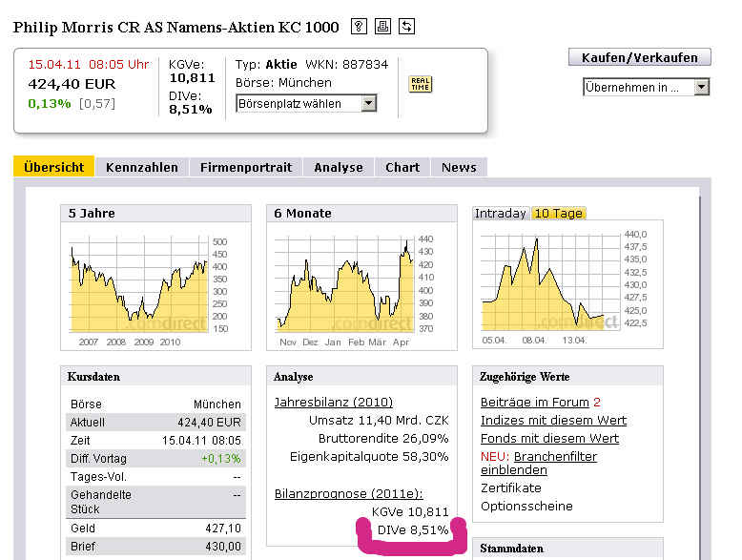Open Fonds mit diesem Wert link

(550, 438)
